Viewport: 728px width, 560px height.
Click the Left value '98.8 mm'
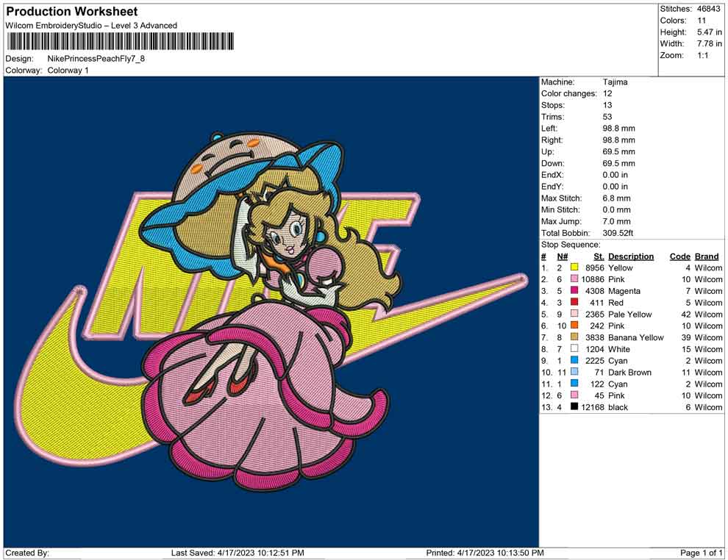click(x=619, y=128)
